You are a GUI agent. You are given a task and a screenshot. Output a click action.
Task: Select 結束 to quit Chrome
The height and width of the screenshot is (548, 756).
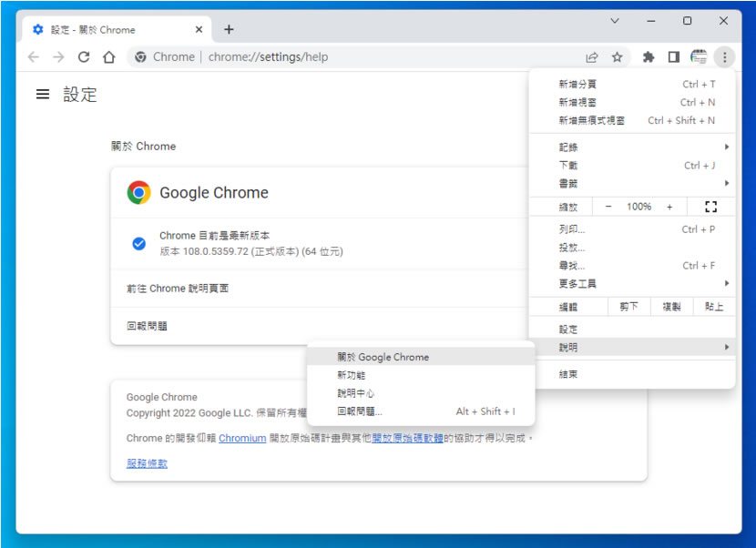(x=632, y=374)
